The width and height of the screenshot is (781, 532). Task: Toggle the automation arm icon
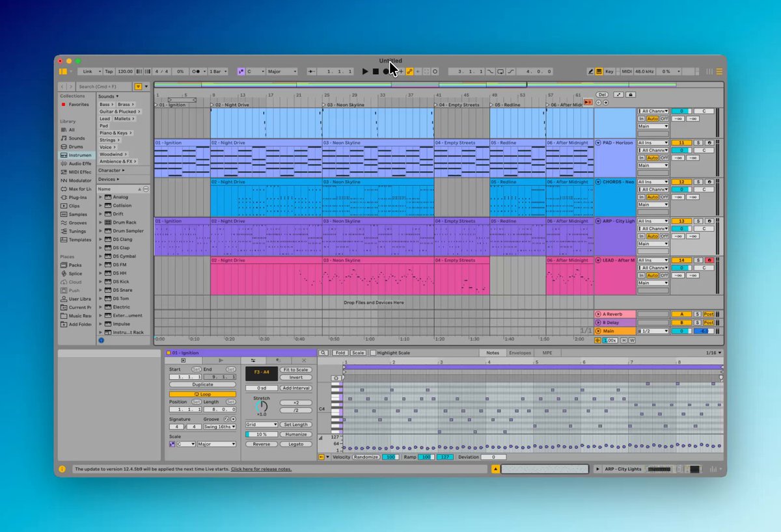(x=410, y=72)
